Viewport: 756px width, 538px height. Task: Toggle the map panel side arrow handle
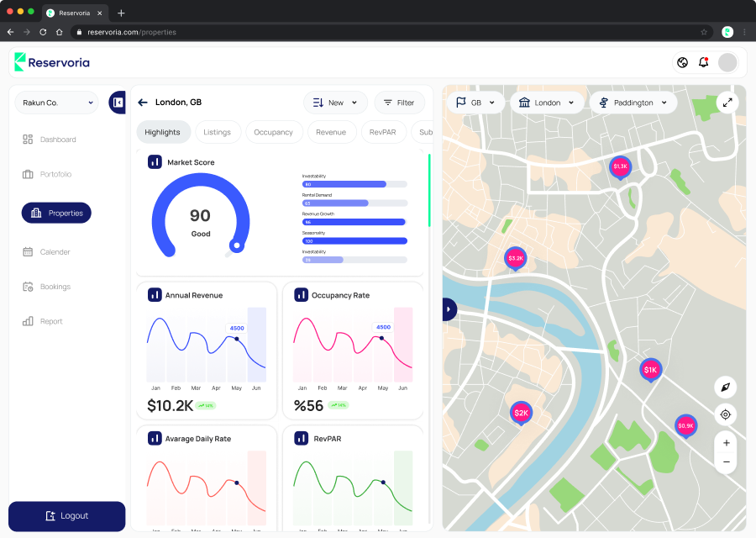click(449, 309)
